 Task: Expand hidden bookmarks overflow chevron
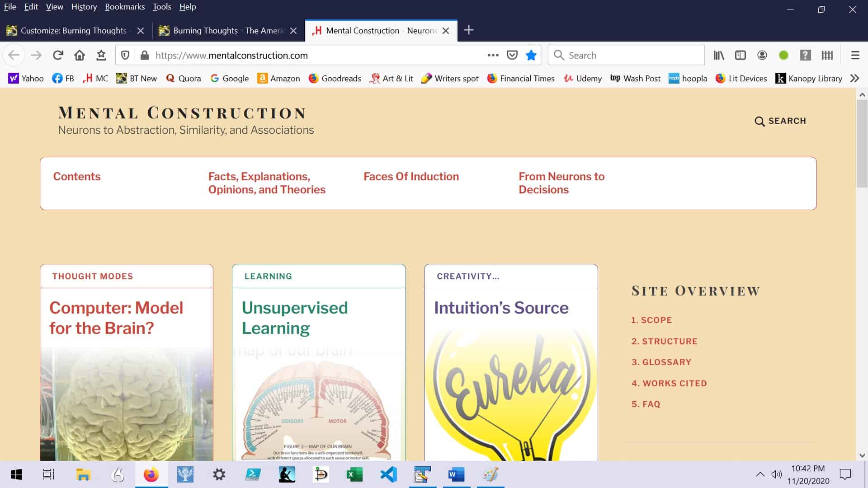[854, 78]
